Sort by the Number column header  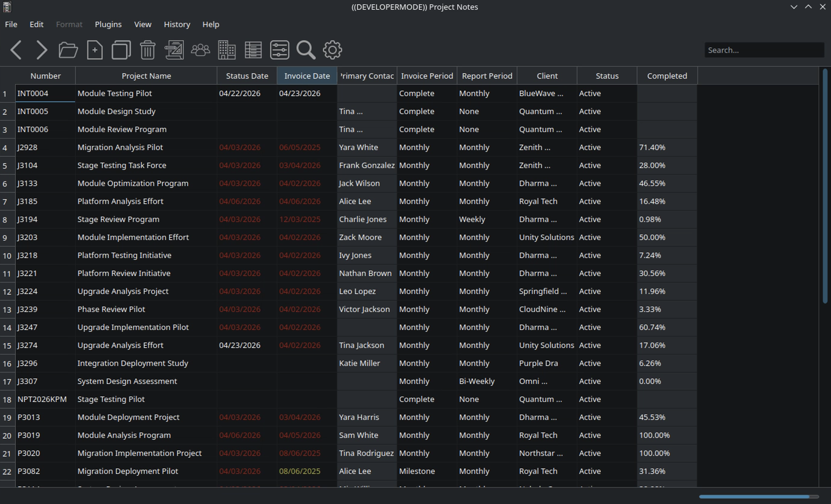46,76
